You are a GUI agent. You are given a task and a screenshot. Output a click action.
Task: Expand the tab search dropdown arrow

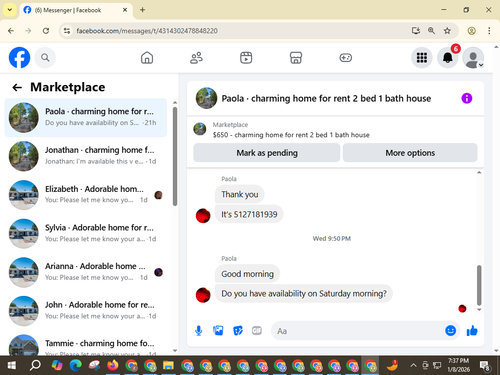pos(10,10)
